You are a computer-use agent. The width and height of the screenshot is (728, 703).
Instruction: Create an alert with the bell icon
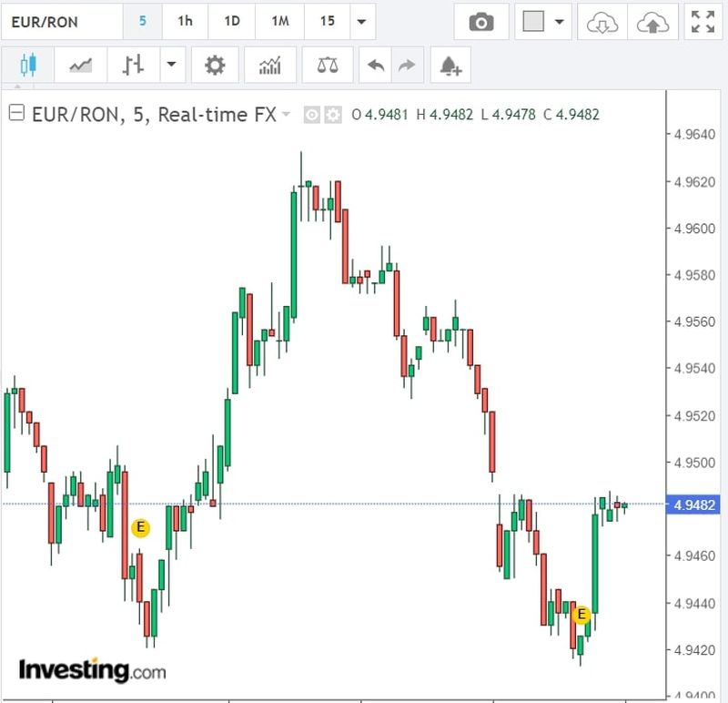coord(450,66)
